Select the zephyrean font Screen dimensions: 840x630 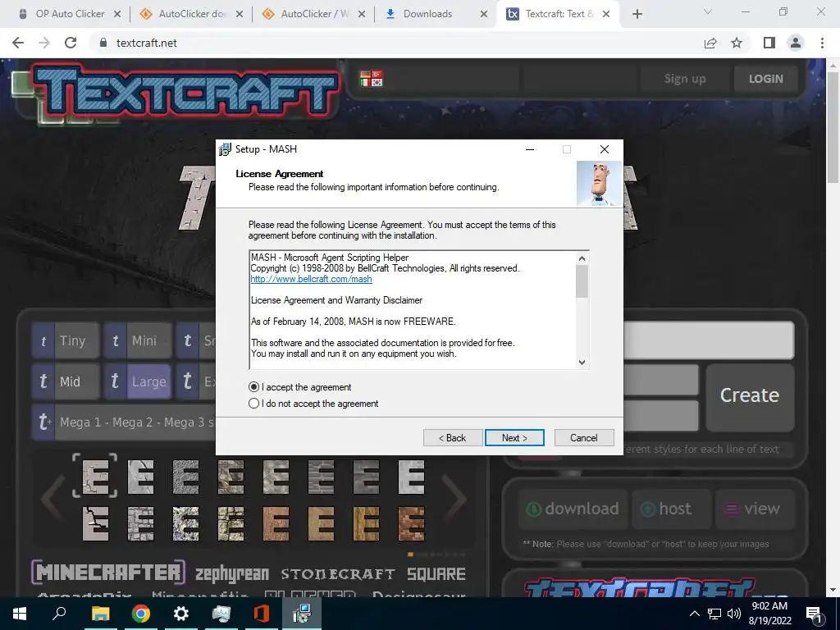point(231,573)
